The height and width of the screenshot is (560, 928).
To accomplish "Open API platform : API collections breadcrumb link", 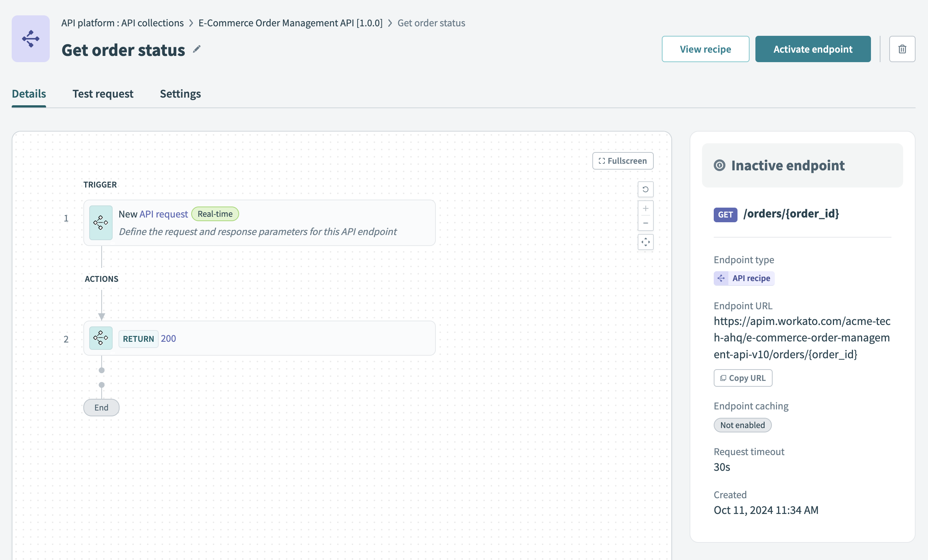I will [122, 23].
